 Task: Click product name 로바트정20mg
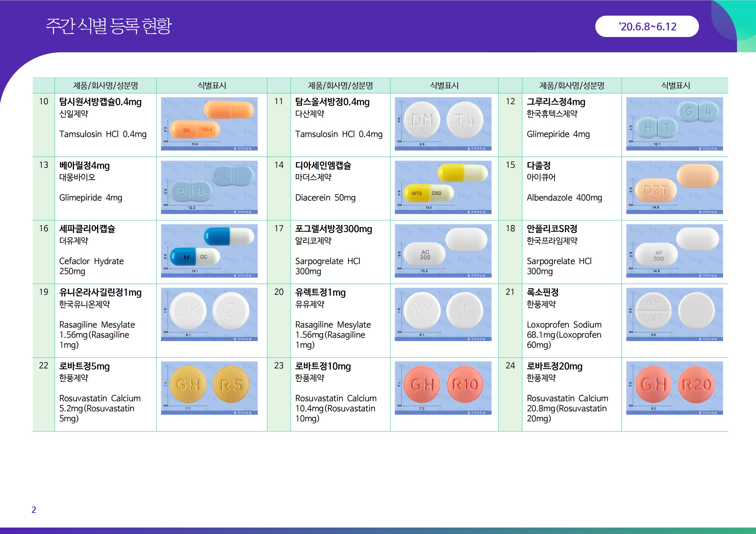pyautogui.click(x=555, y=366)
